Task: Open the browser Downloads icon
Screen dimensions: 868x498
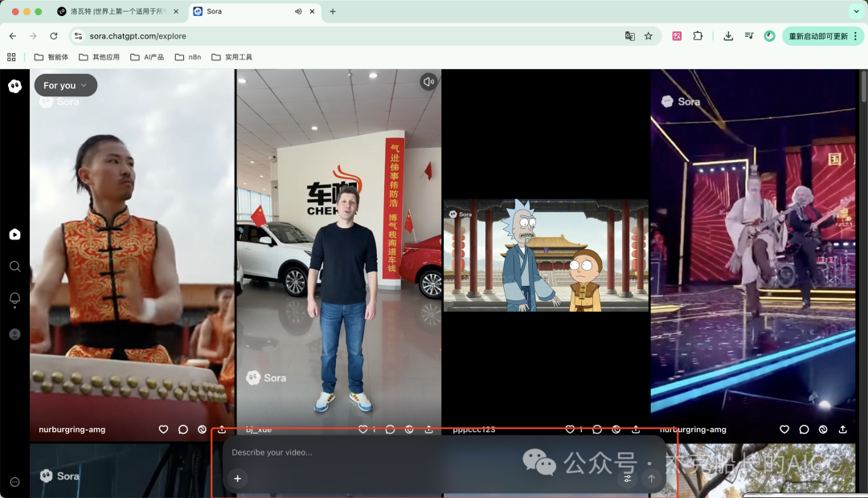Action: 728,36
